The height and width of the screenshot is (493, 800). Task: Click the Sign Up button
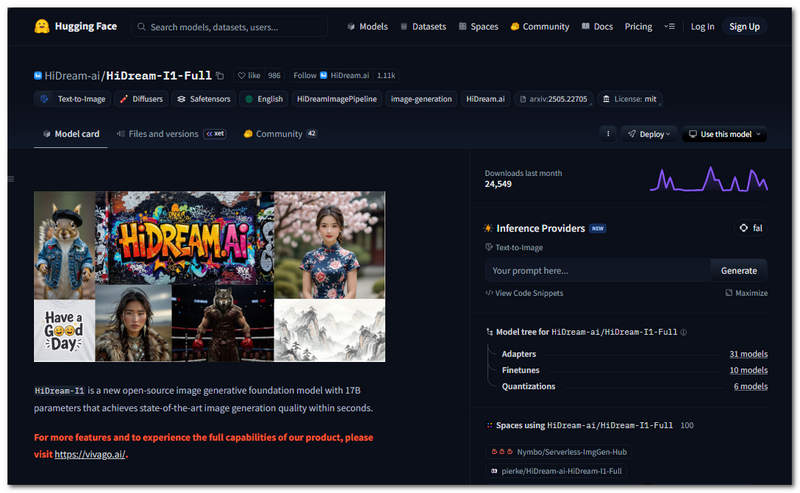coord(744,27)
